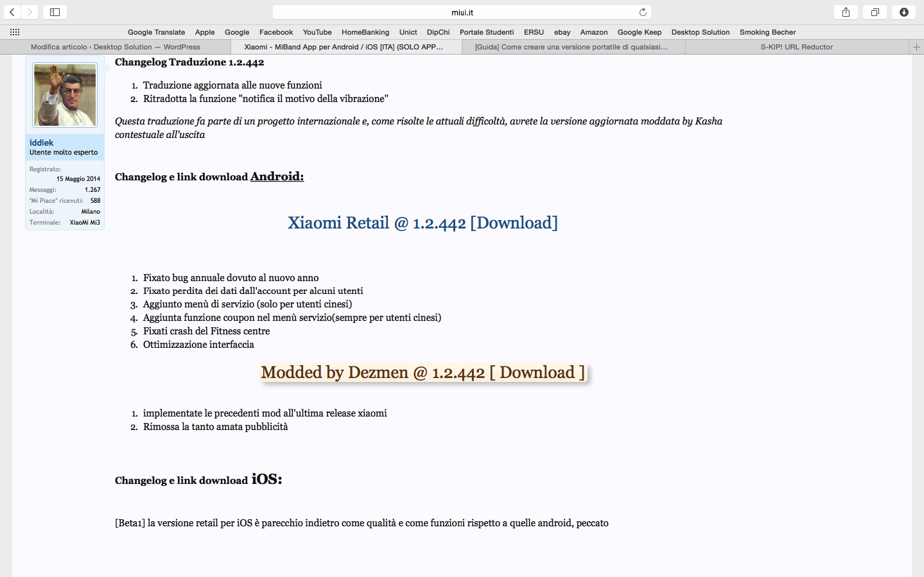Open the YouTube bookmark
This screenshot has height=577, width=924.
click(317, 32)
